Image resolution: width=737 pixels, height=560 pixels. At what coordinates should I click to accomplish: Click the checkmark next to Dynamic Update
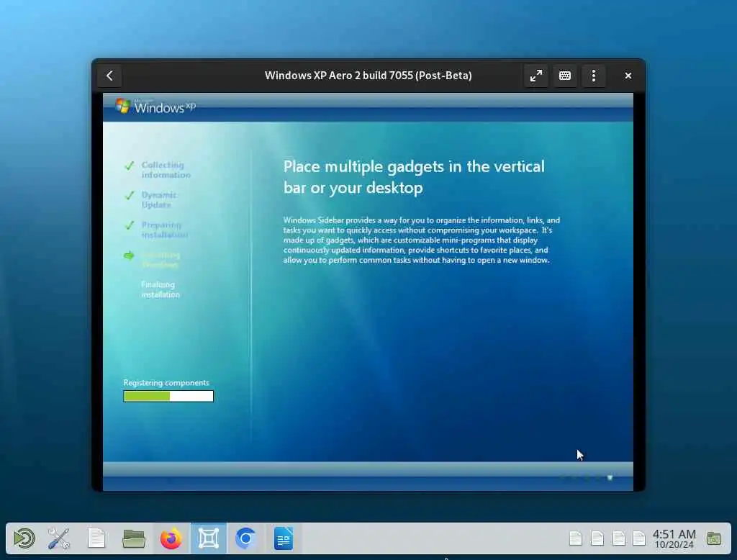click(x=130, y=196)
